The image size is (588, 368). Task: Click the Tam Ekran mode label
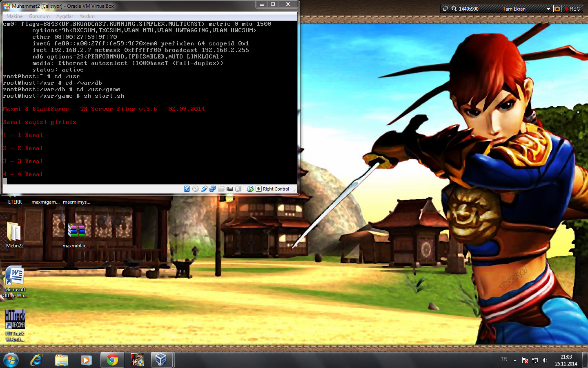(x=514, y=9)
